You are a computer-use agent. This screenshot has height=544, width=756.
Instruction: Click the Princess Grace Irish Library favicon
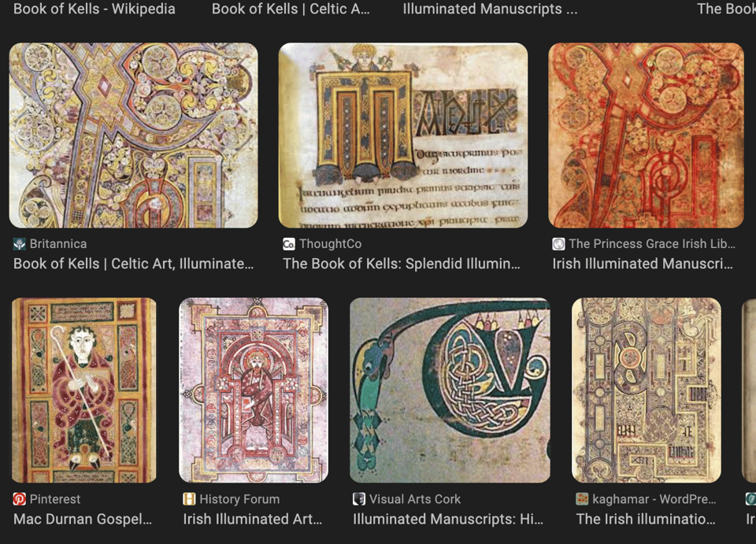(x=558, y=244)
